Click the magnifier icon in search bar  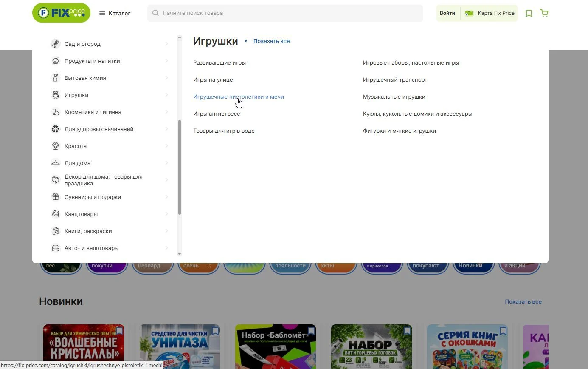coord(155,13)
